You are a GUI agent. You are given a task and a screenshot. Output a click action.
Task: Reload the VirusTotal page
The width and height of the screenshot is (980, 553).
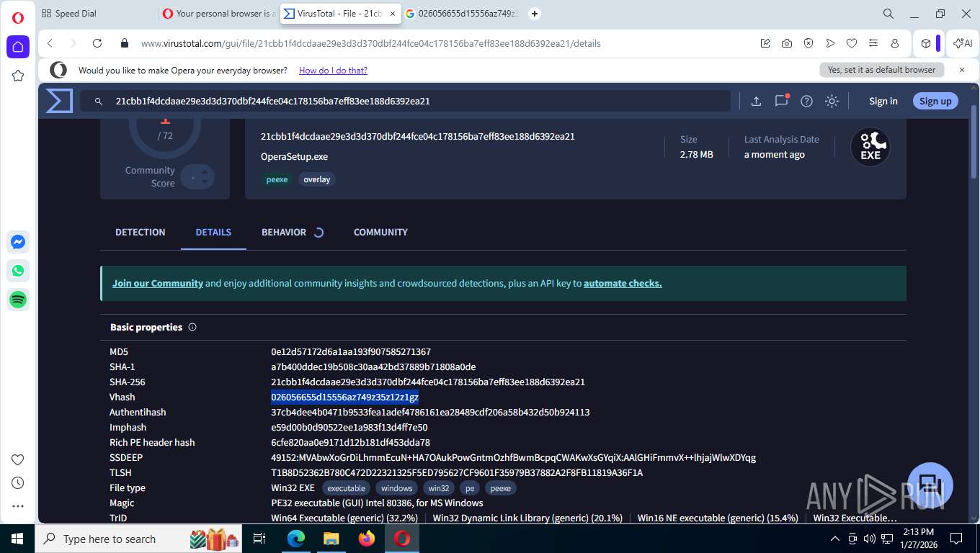point(97,43)
